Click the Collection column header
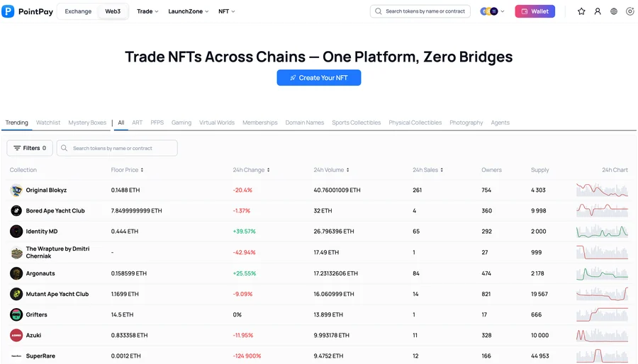Viewport: 638px width, 364px height. coord(23,170)
